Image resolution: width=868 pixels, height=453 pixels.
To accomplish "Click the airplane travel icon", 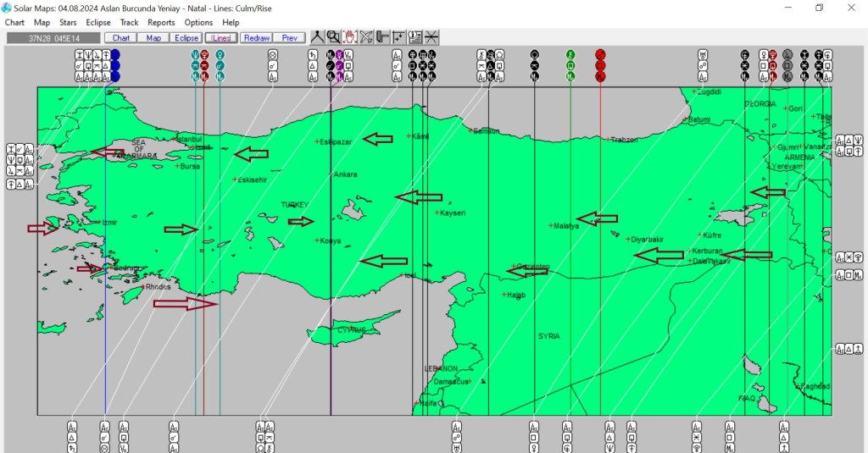I will pos(366,37).
